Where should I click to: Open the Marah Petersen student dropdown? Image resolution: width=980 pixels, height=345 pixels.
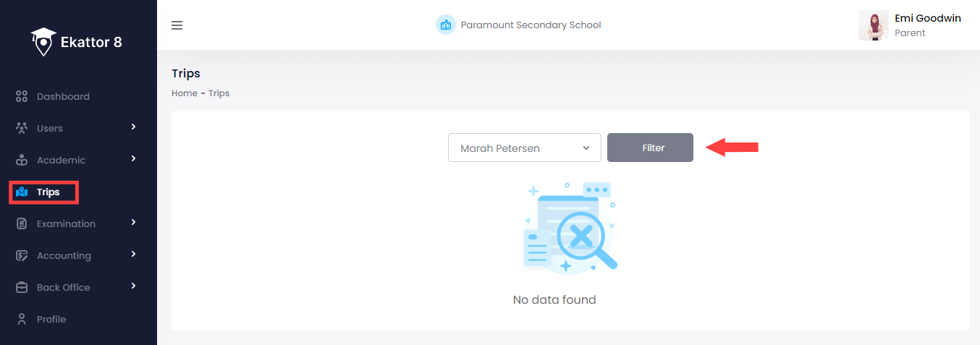tap(524, 148)
